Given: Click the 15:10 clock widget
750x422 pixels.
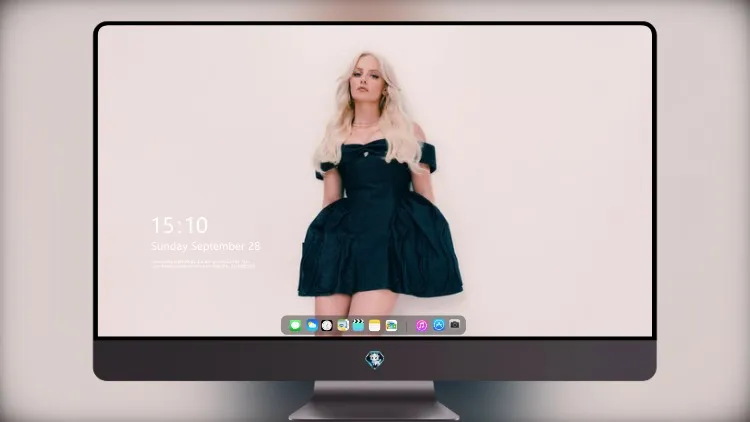Looking at the screenshot, I should coord(180,225).
